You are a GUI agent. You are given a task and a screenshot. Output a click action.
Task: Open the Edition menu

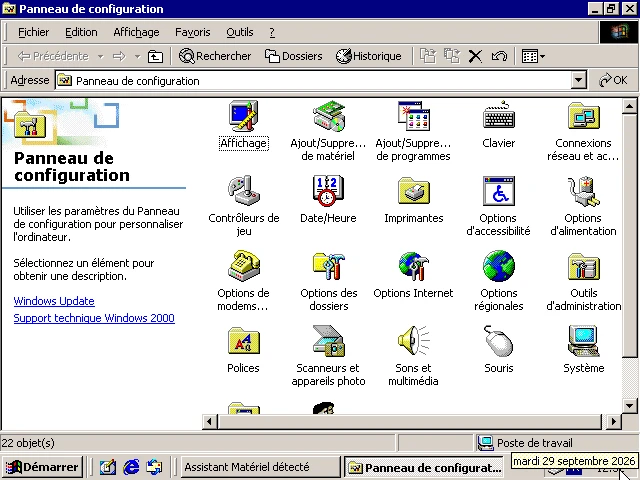click(x=81, y=32)
